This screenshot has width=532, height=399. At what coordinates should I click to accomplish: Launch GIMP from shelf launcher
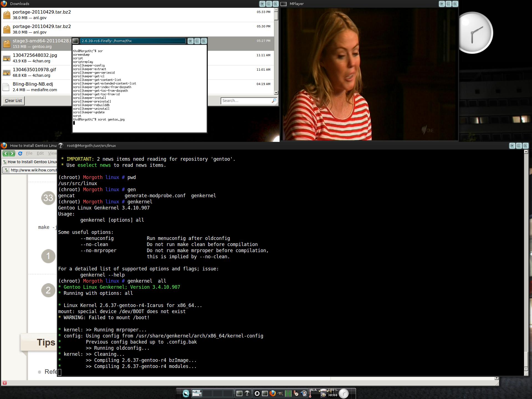[280, 393]
